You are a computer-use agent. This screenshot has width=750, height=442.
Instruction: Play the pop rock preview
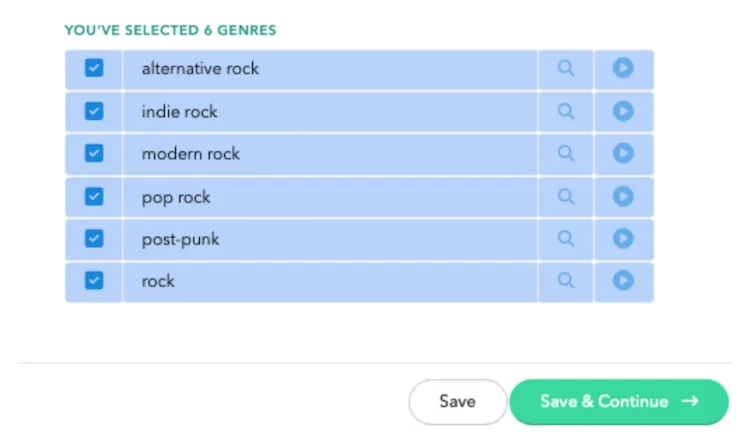623,197
